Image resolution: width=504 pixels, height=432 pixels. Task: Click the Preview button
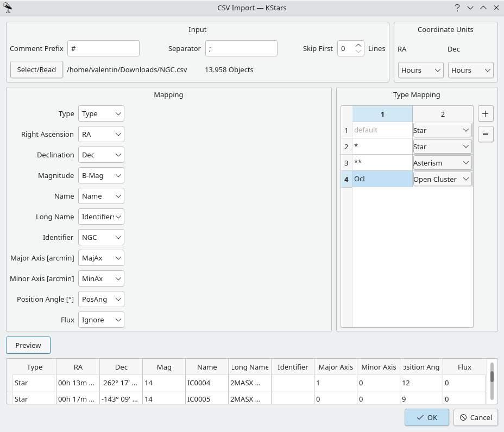tap(28, 345)
